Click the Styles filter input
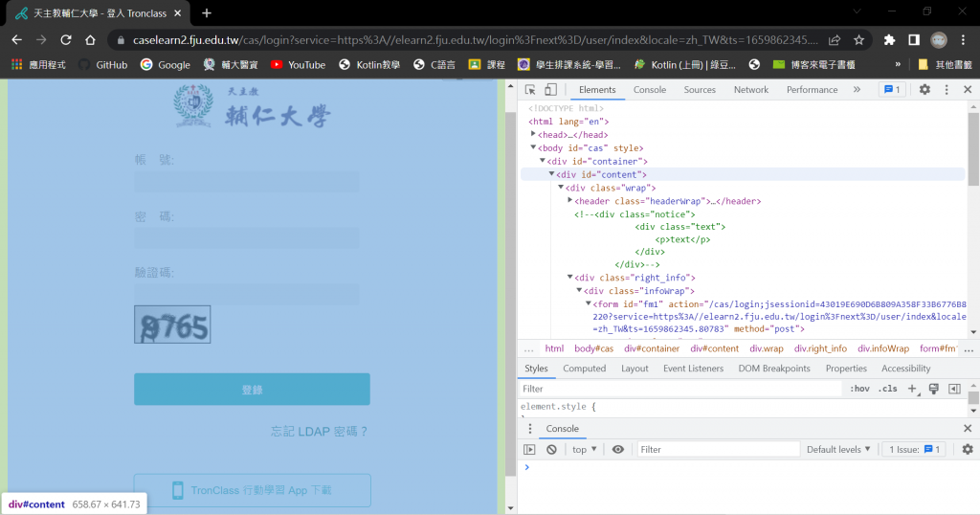 point(680,388)
